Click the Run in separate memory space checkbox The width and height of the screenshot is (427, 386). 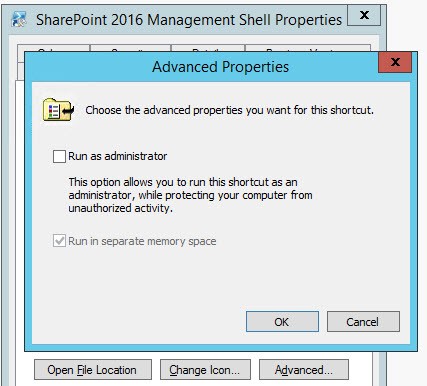[x=59, y=241]
